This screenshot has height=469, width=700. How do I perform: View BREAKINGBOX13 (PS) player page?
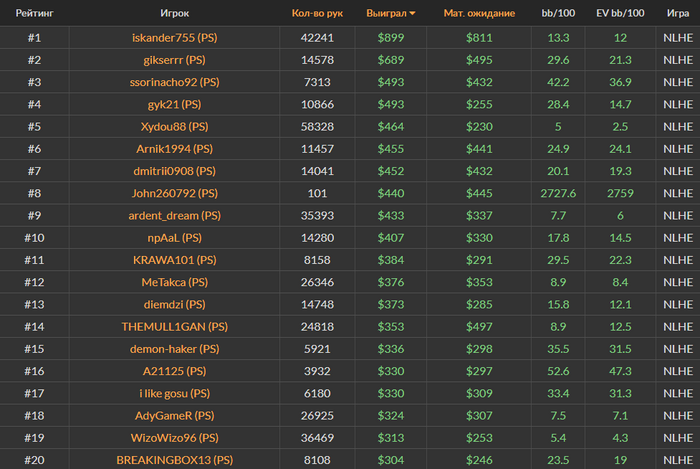coord(175,460)
